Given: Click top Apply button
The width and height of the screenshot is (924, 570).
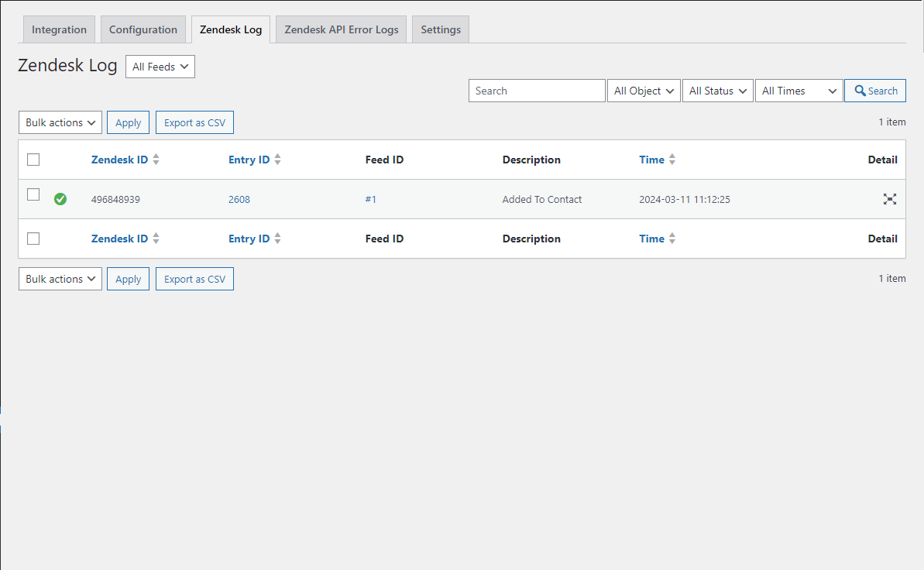Looking at the screenshot, I should (128, 122).
